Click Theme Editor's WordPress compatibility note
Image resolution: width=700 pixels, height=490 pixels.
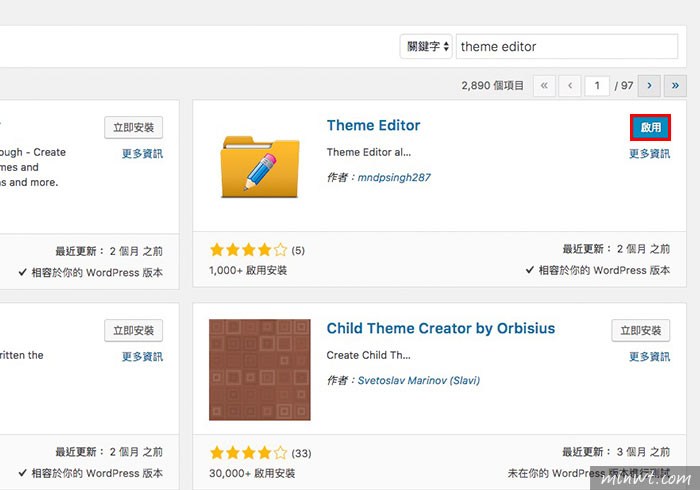(597, 270)
